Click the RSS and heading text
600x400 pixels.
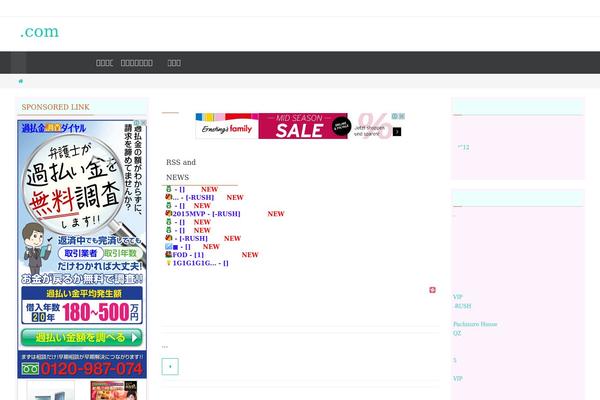tap(181, 162)
